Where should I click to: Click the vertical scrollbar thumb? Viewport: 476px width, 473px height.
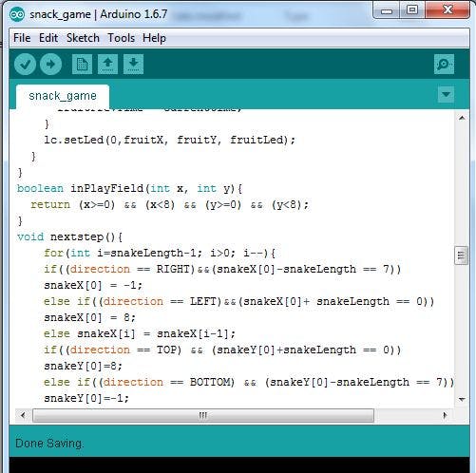pos(462,255)
